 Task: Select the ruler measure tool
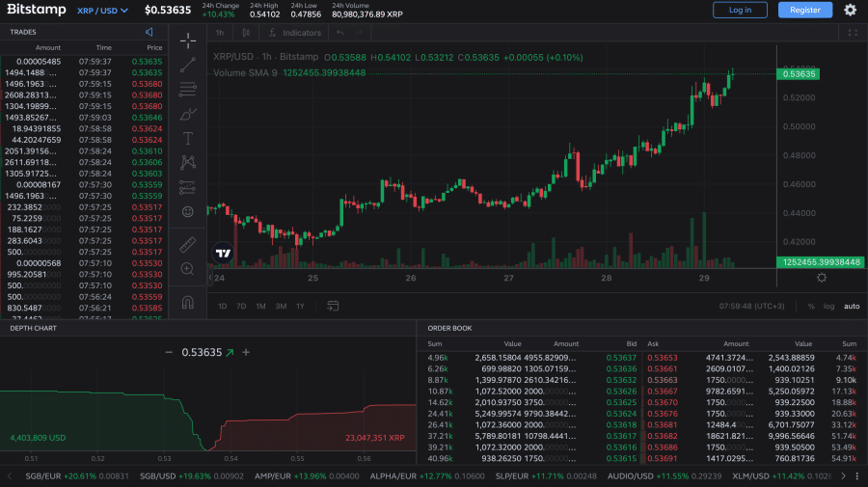pyautogui.click(x=188, y=244)
